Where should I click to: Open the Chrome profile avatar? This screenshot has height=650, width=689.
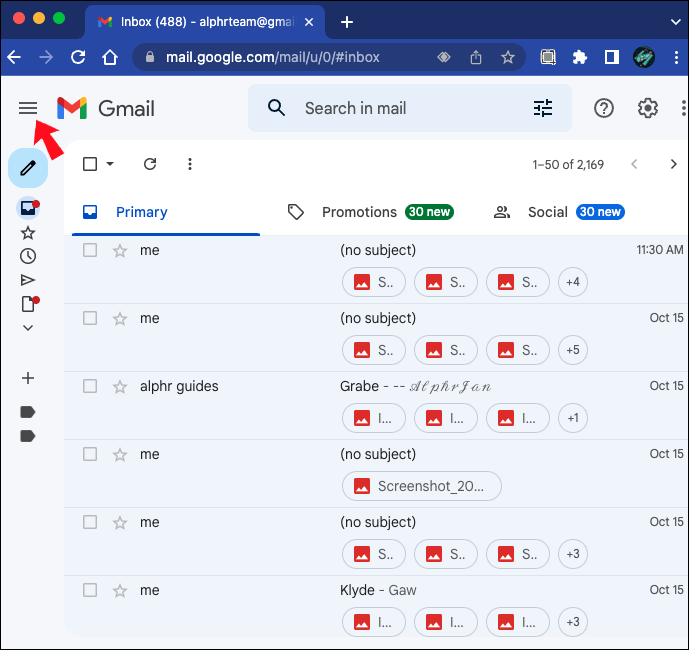[x=644, y=57]
